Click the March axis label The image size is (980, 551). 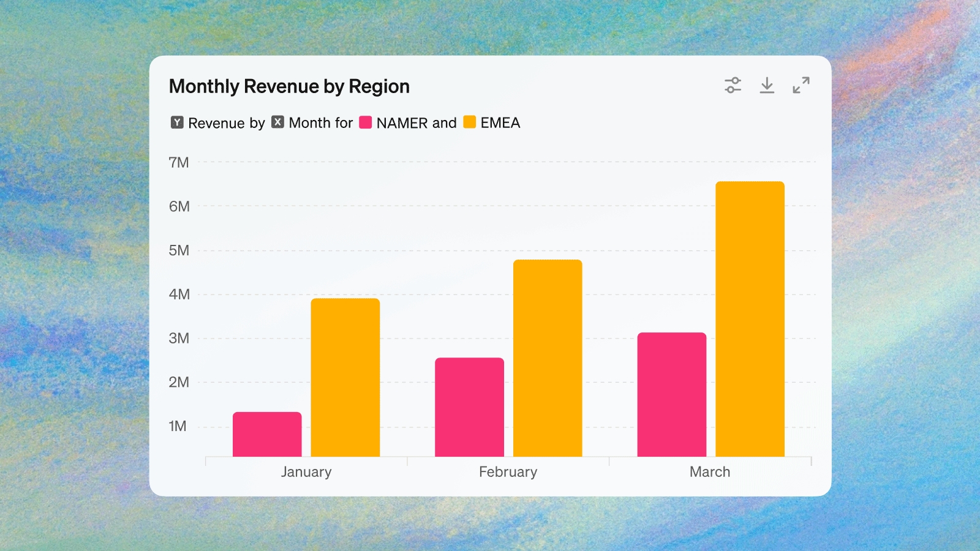point(710,472)
